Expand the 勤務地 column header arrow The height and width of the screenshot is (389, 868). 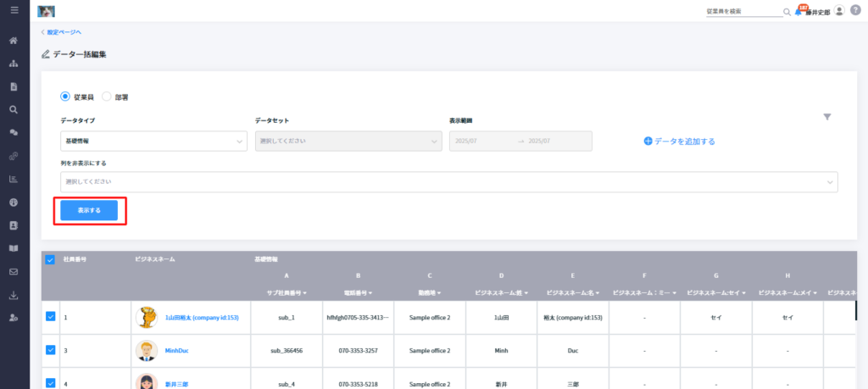(439, 292)
